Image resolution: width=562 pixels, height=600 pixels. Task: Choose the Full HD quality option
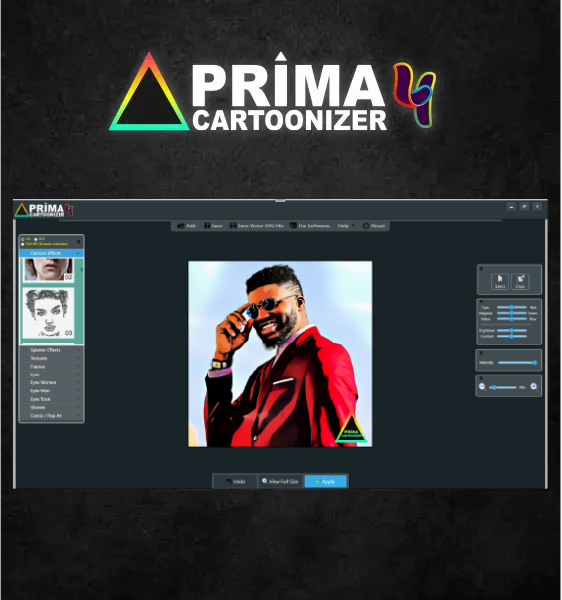tap(23, 244)
